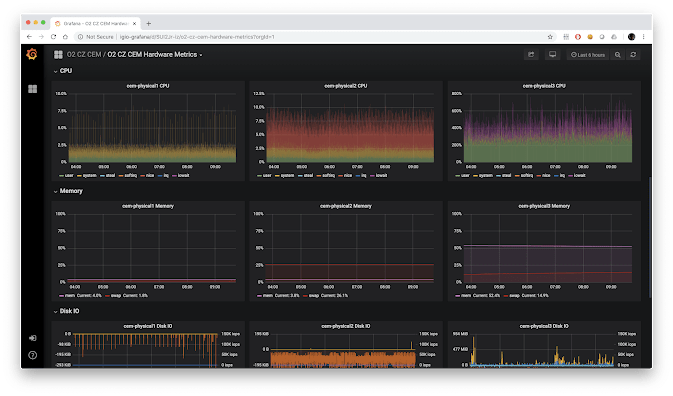Screen dimensions: 673x396
Task: Click the Grafana logo in sidebar
Action: (x=32, y=54)
